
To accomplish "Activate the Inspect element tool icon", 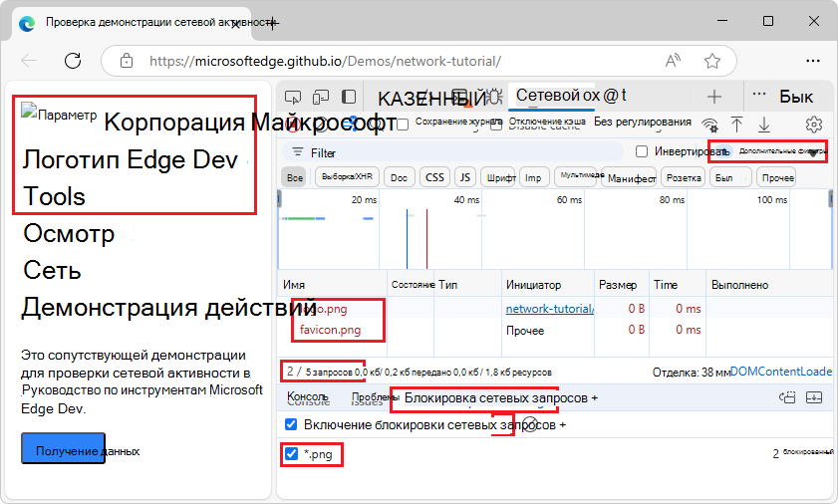I will [x=293, y=98].
